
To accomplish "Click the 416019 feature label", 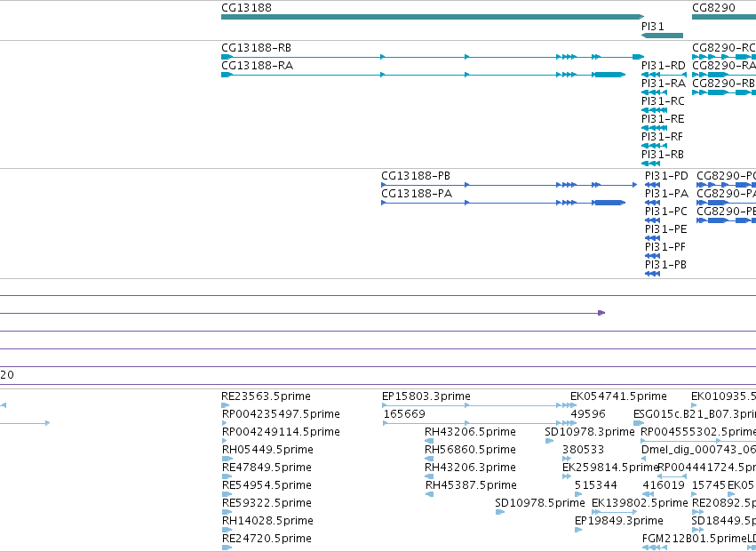I will click(664, 485).
